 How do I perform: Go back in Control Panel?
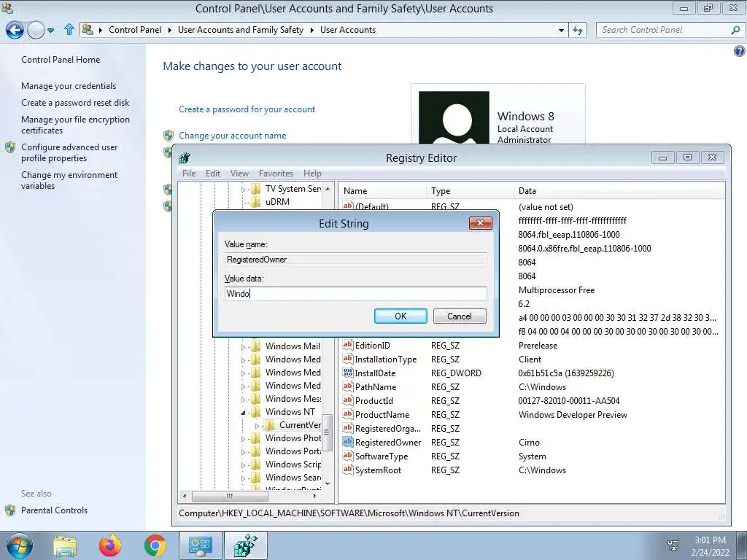(15, 30)
